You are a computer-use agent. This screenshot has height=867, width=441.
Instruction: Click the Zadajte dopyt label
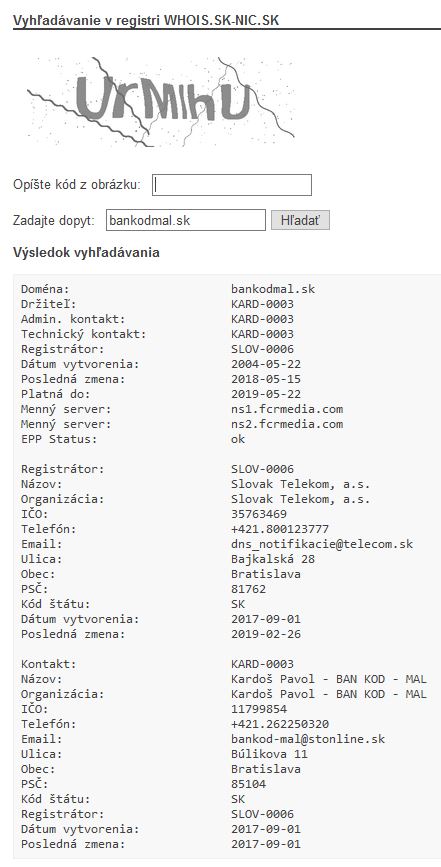point(54,220)
